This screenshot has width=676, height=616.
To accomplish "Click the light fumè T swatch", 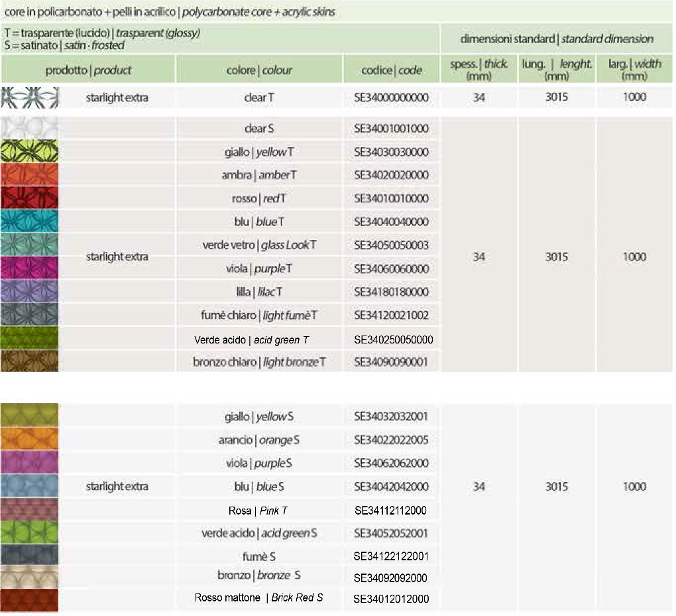I will tap(29, 314).
